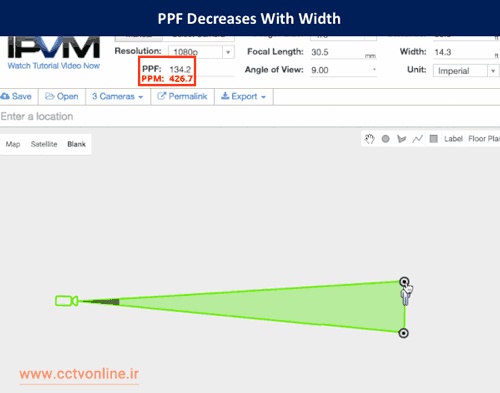Click the Enter a location search box
500x393 pixels.
(250, 116)
